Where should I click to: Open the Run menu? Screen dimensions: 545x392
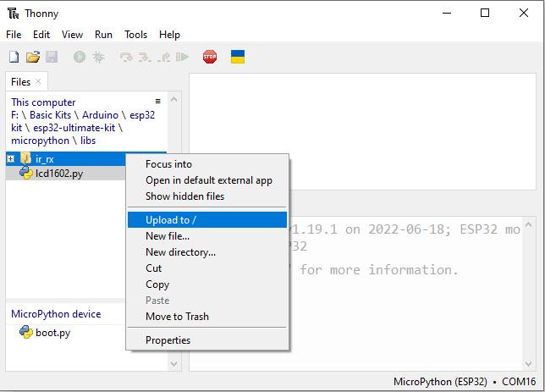tap(103, 35)
